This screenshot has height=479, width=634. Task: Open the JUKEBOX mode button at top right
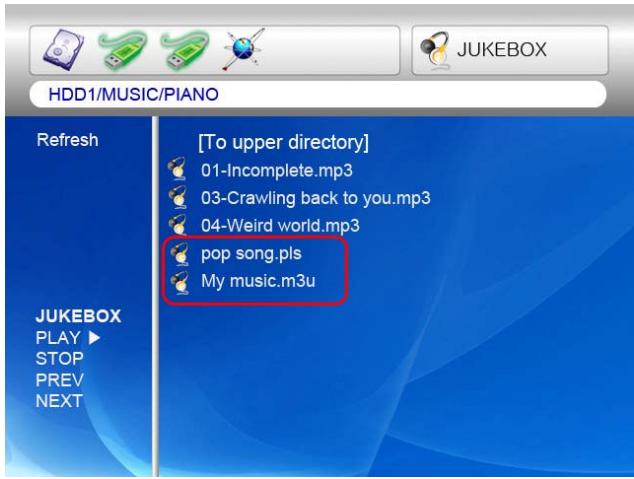pyautogui.click(x=510, y=47)
